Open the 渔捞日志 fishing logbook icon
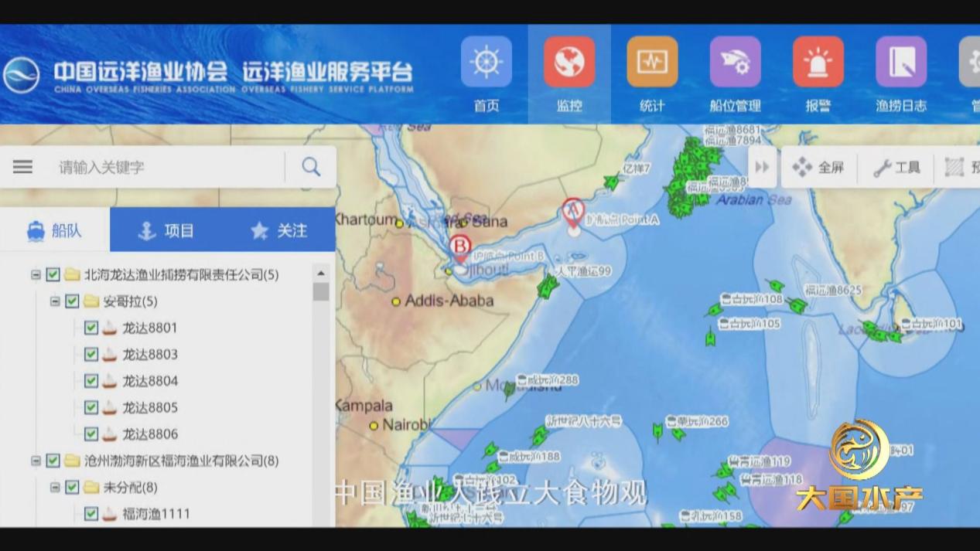The height and width of the screenshot is (551, 980). tap(901, 62)
